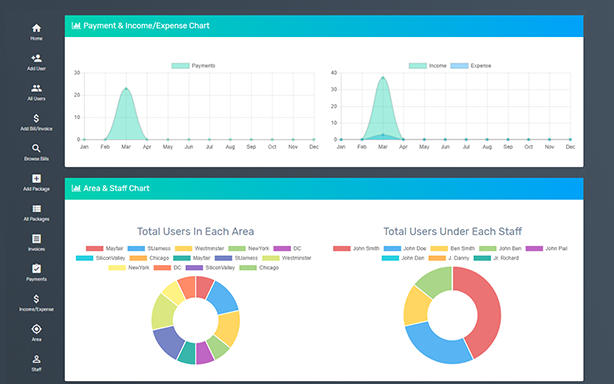Click the 'Payment & Income/Expense Chart' title
Viewport: 614px width, 384px height.
click(146, 26)
